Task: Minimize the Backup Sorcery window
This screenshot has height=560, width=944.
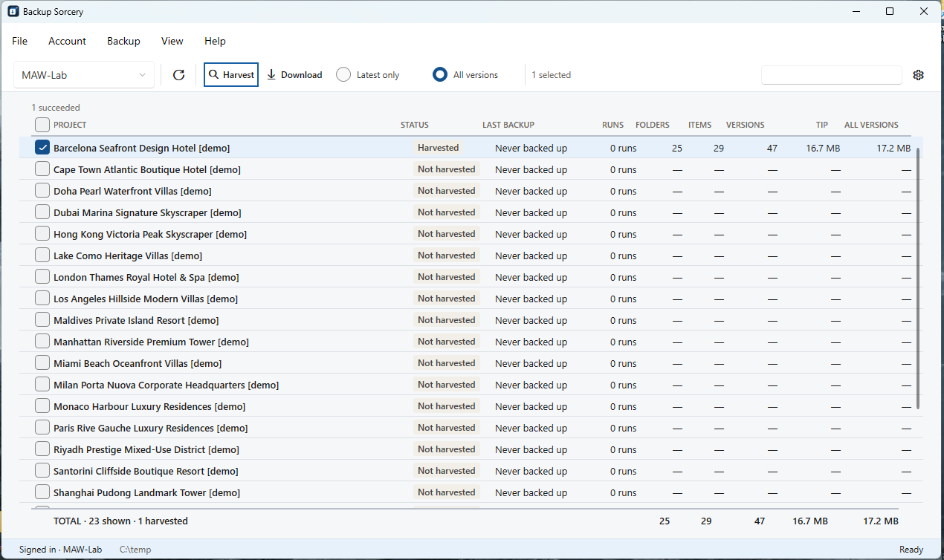Action: click(x=856, y=11)
